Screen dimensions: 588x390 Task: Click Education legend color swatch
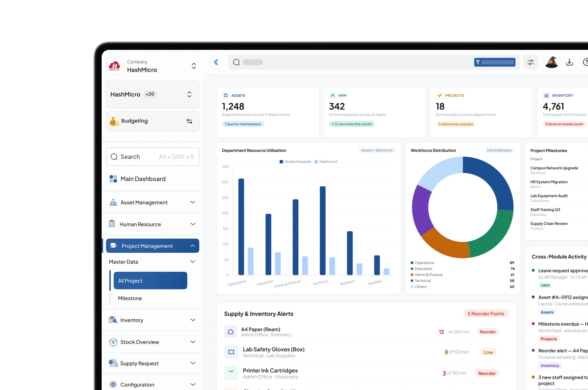[x=412, y=269]
